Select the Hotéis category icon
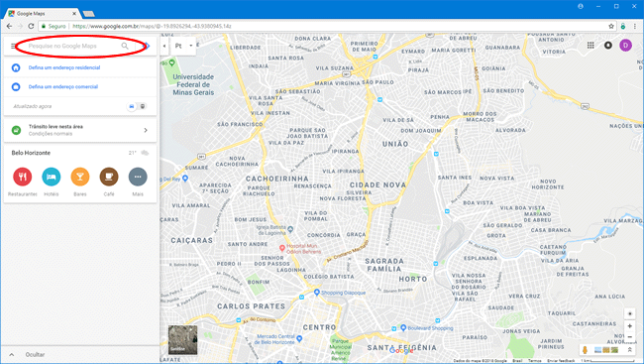This screenshot has height=364, width=644. tap(52, 177)
